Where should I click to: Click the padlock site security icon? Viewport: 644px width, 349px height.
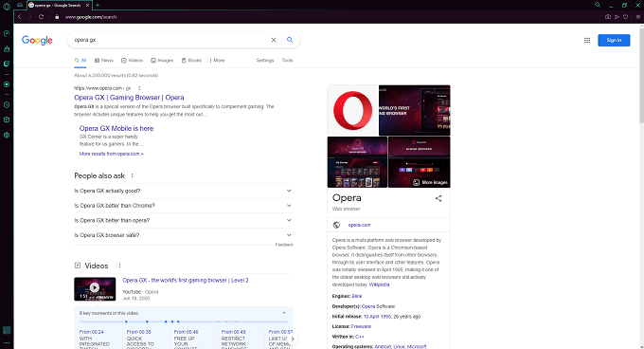pos(57,17)
